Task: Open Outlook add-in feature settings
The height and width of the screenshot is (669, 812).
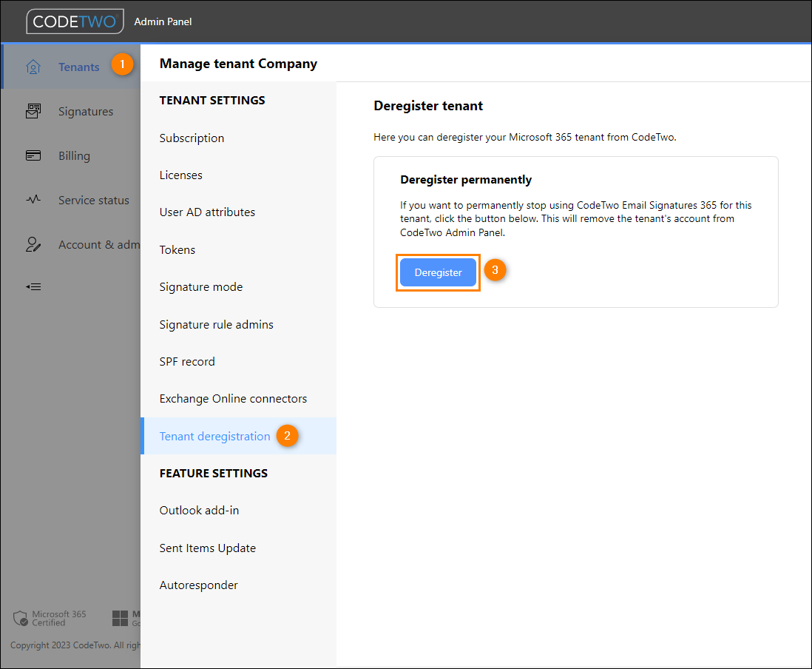Action: tap(238, 511)
